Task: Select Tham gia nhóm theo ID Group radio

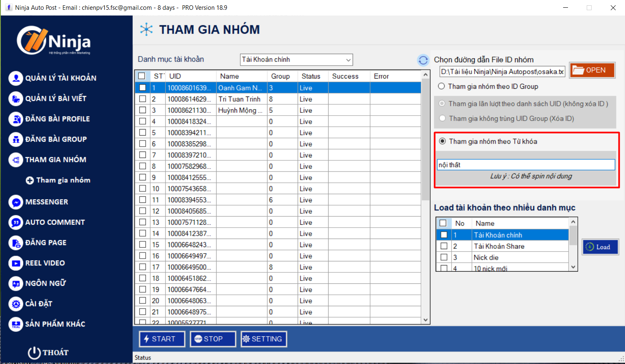Action: [x=441, y=86]
